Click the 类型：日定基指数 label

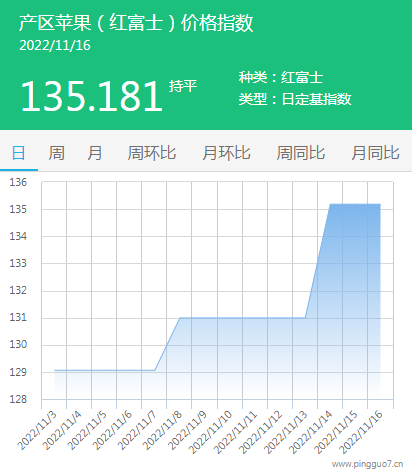295,99
